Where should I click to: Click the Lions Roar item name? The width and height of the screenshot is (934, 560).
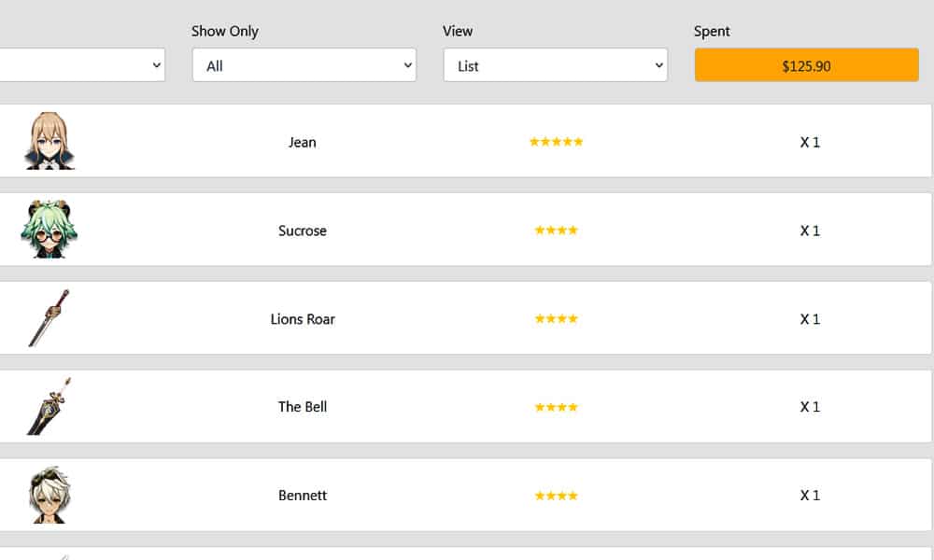[x=303, y=319]
